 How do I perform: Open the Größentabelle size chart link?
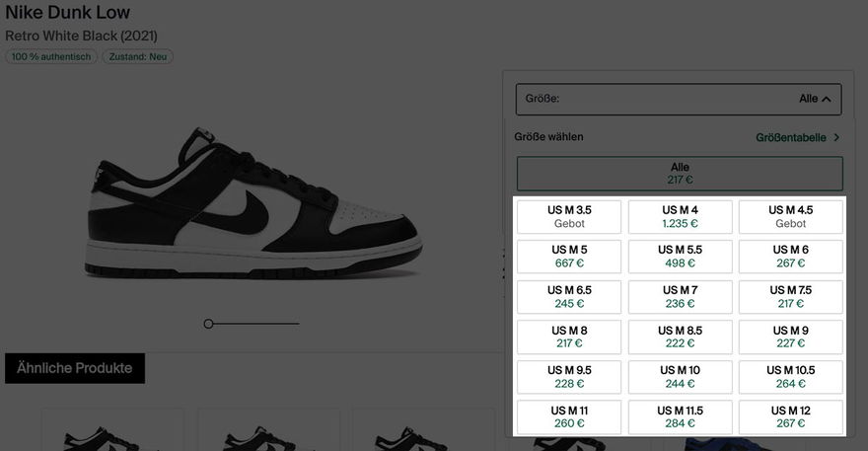click(x=791, y=137)
